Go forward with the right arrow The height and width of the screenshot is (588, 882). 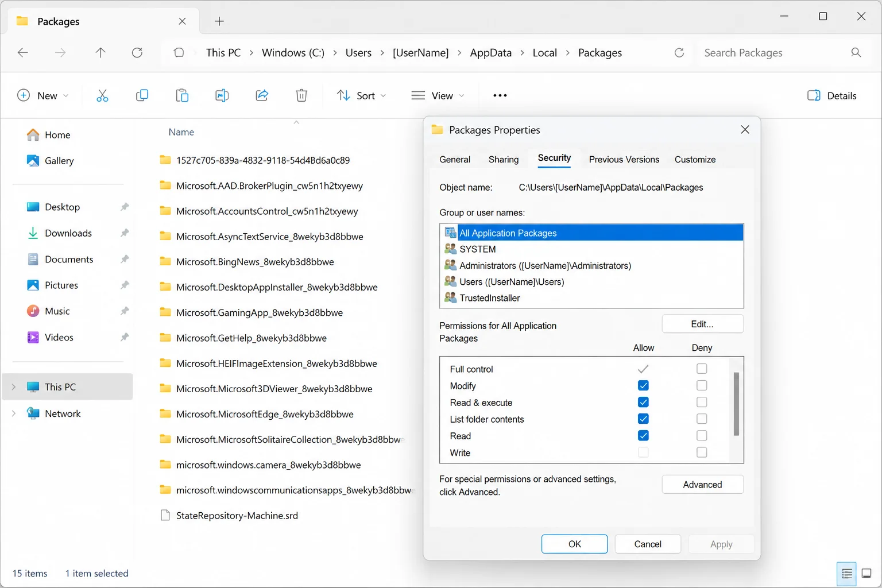[x=60, y=53]
